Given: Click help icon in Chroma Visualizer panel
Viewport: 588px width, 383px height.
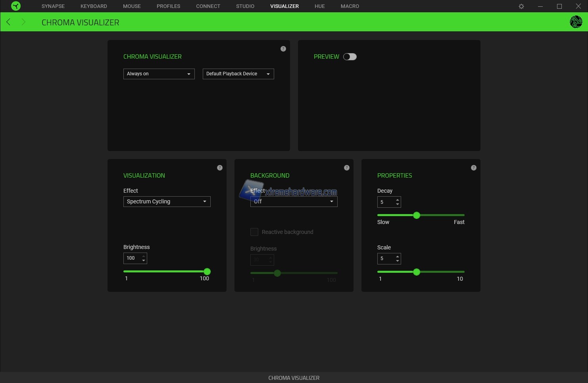Looking at the screenshot, I should pos(283,49).
